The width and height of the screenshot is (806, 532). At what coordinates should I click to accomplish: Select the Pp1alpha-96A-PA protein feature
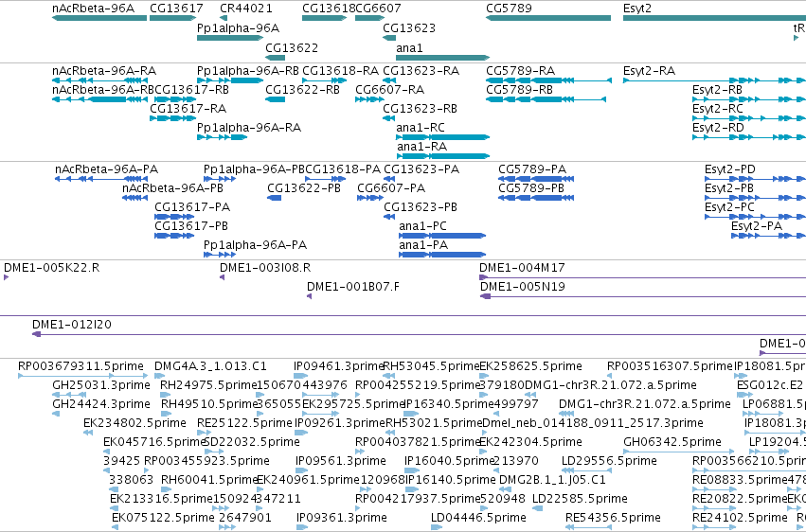click(220, 255)
